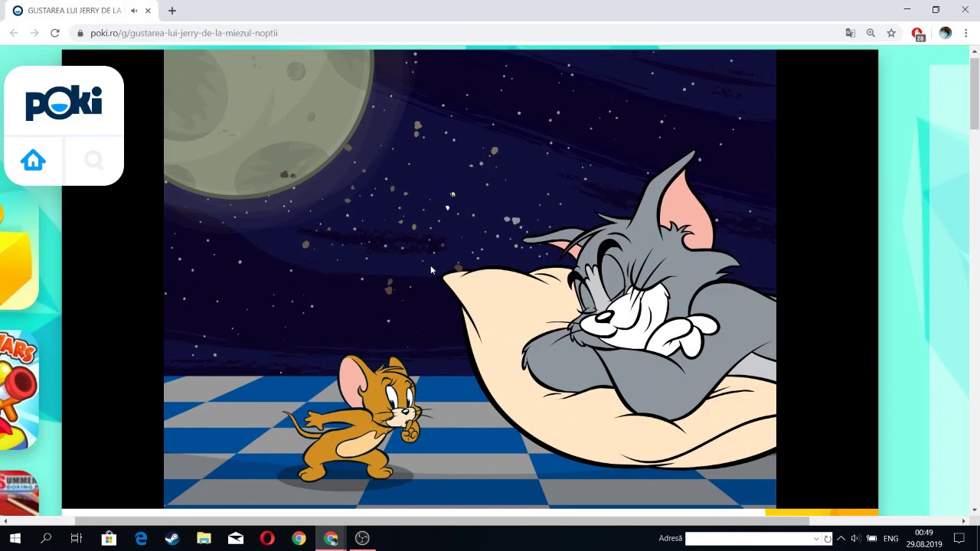
Task: View site padlock security information
Action: [x=80, y=33]
